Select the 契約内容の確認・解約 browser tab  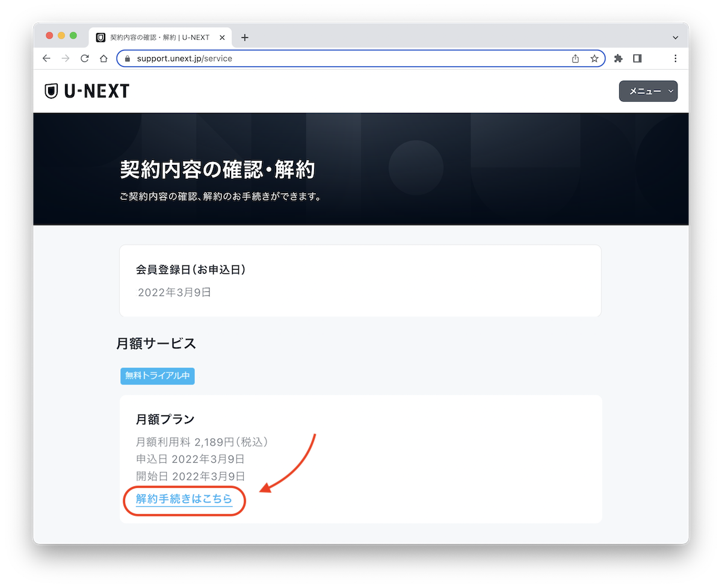click(156, 37)
